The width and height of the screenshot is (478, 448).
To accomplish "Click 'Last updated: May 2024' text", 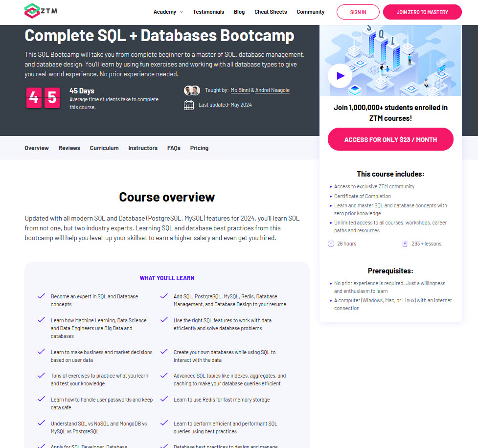I will (x=225, y=105).
